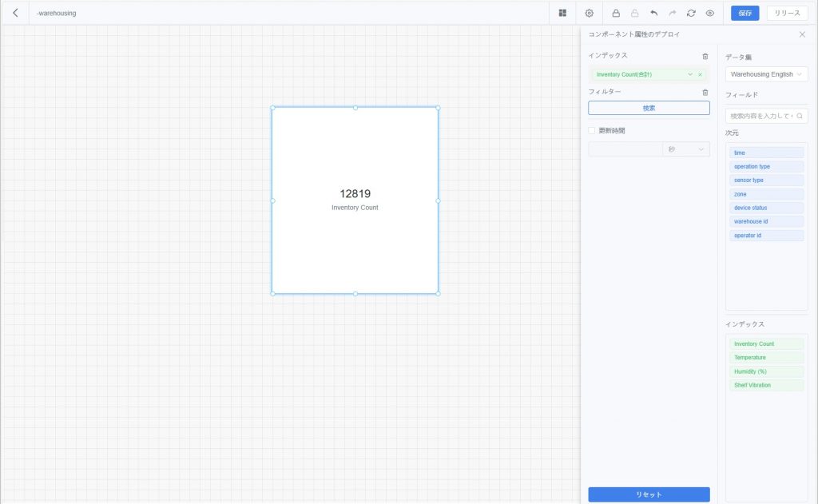Click the リリース release button

point(787,13)
